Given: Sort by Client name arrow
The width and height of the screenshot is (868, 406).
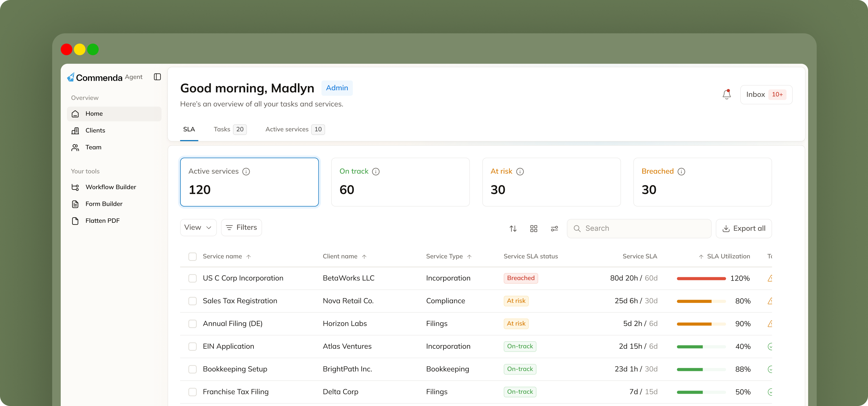Looking at the screenshot, I should coord(364,256).
